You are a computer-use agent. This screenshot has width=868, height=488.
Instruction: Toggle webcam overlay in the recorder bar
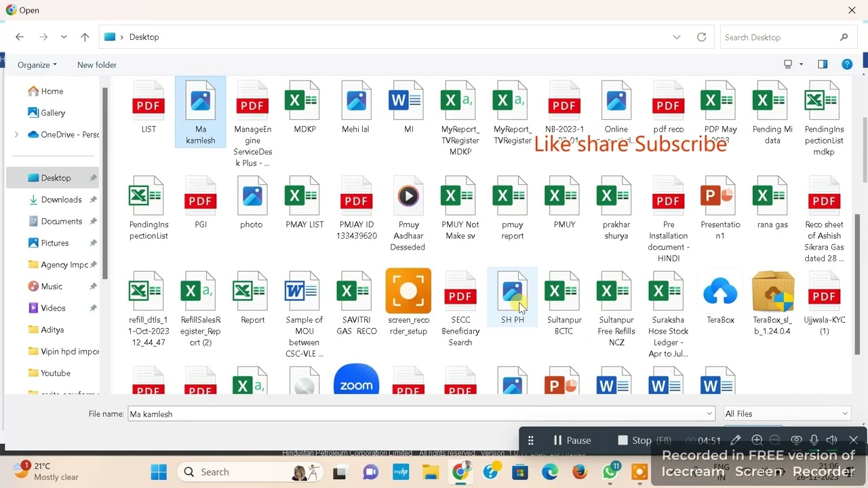pos(796,440)
